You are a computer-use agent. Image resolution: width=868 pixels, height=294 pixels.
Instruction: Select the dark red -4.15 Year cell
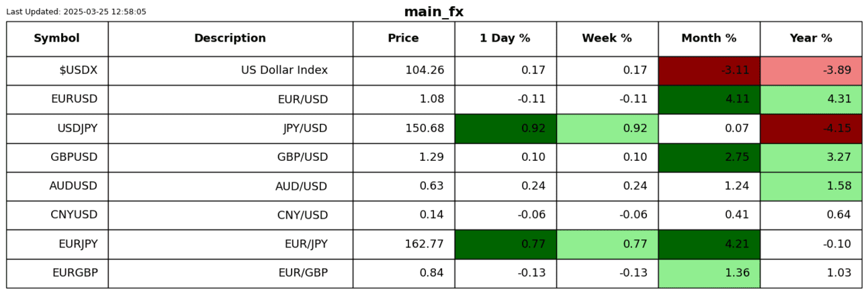tap(811, 128)
